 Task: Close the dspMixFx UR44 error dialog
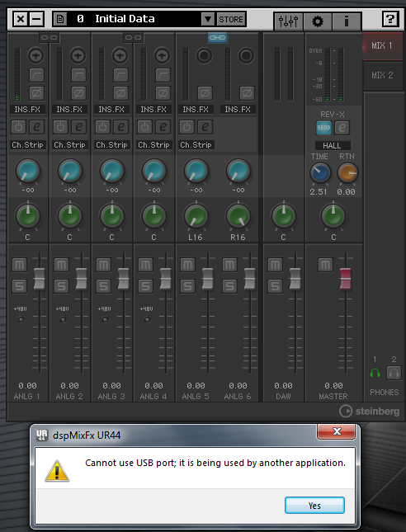pos(337,431)
